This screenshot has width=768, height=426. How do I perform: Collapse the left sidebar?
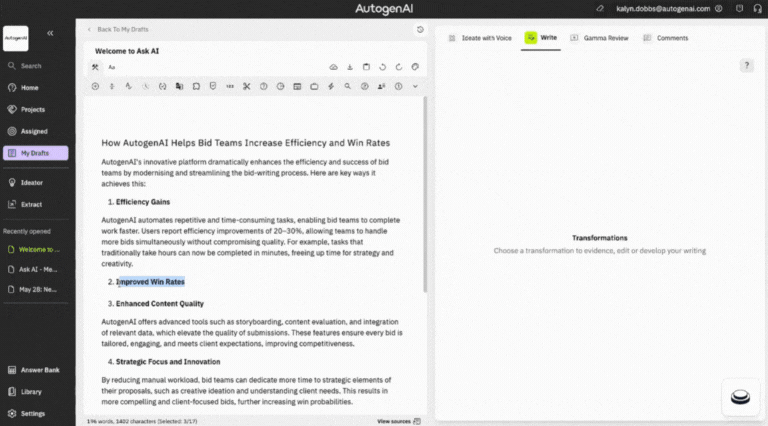50,33
